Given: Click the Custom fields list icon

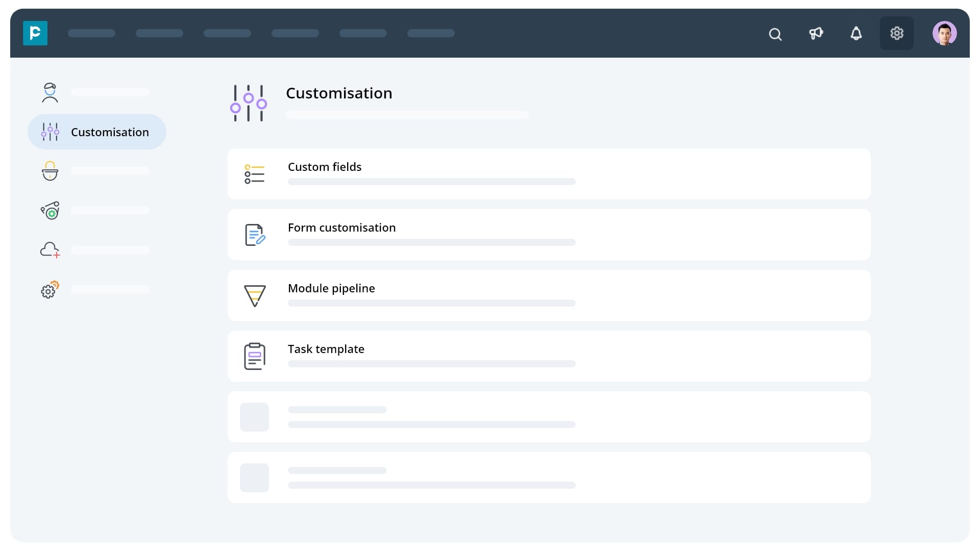Looking at the screenshot, I should click(x=255, y=173).
